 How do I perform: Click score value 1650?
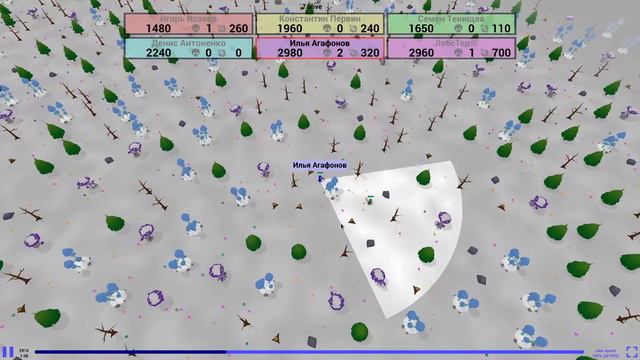tap(421, 28)
